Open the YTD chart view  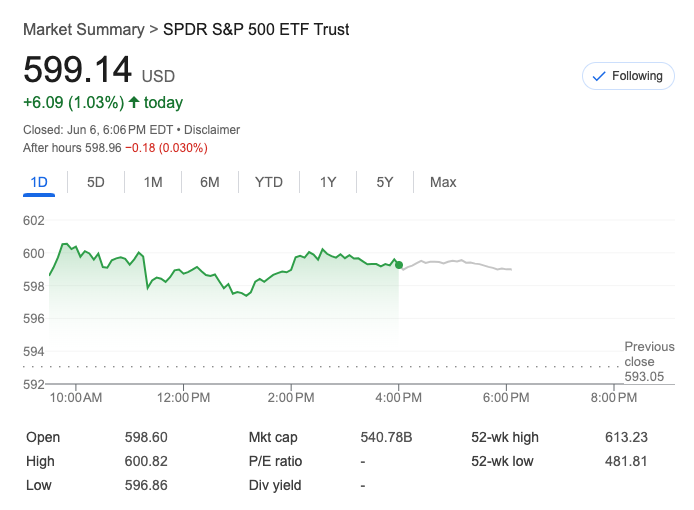(269, 182)
